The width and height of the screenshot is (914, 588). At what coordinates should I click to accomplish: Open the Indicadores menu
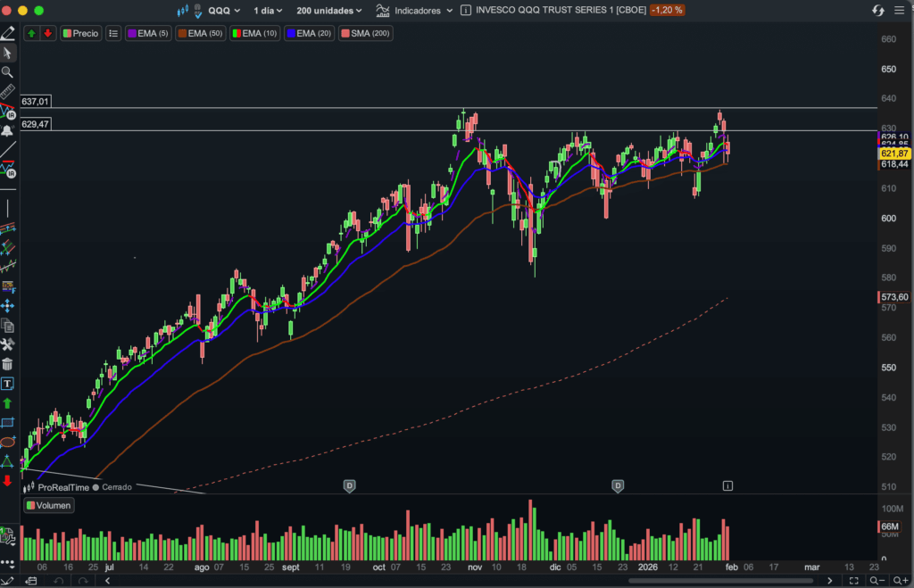[409, 11]
